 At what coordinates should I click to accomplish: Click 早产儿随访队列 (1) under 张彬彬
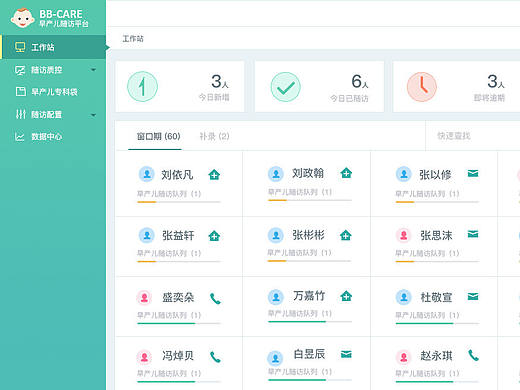[x=299, y=253]
